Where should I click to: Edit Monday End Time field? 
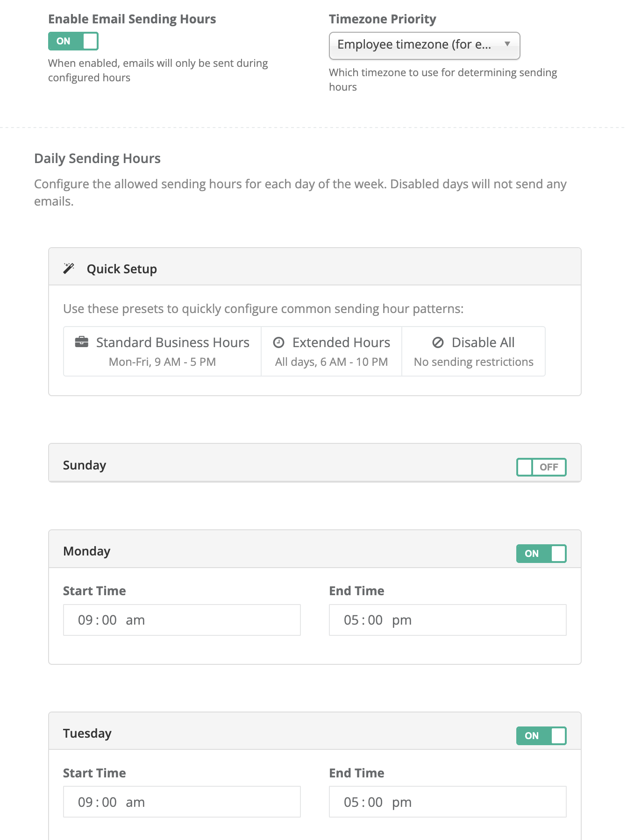pos(448,620)
